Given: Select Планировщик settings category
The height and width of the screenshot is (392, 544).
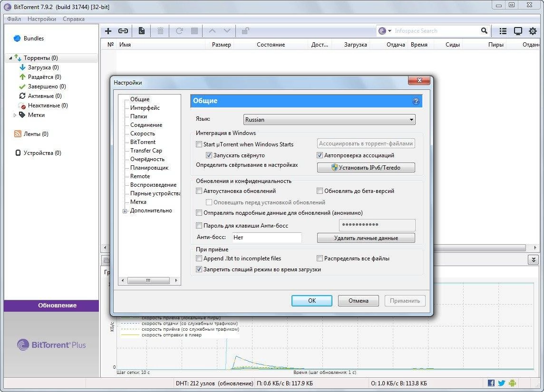Looking at the screenshot, I should click(x=149, y=168).
